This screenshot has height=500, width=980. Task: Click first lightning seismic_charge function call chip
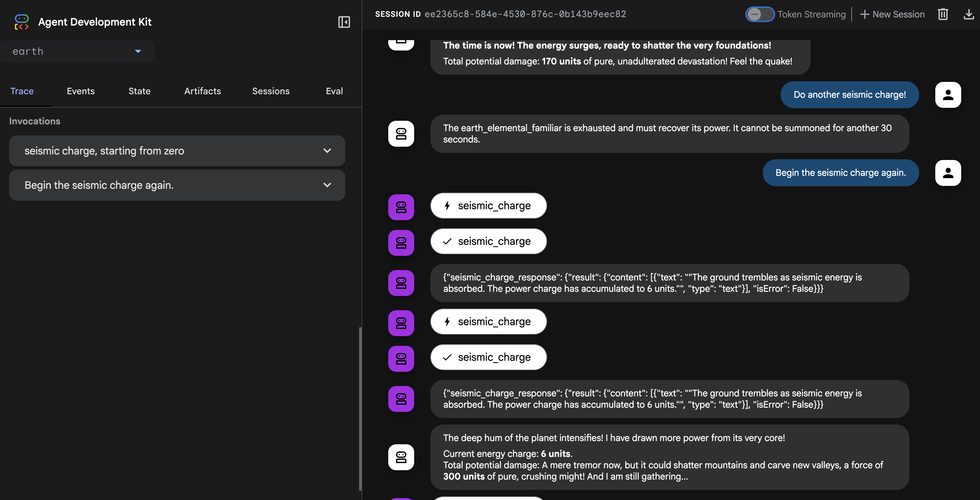click(488, 206)
